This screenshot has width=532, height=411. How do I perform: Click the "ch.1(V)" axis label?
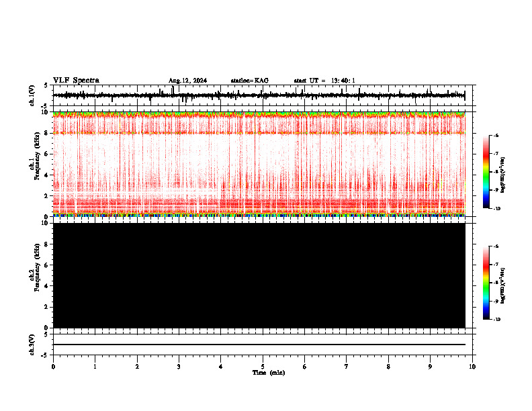pyautogui.click(x=32, y=95)
